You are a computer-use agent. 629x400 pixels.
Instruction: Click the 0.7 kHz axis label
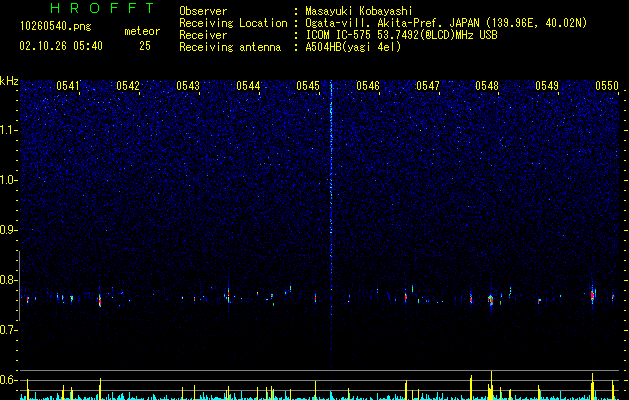point(8,330)
